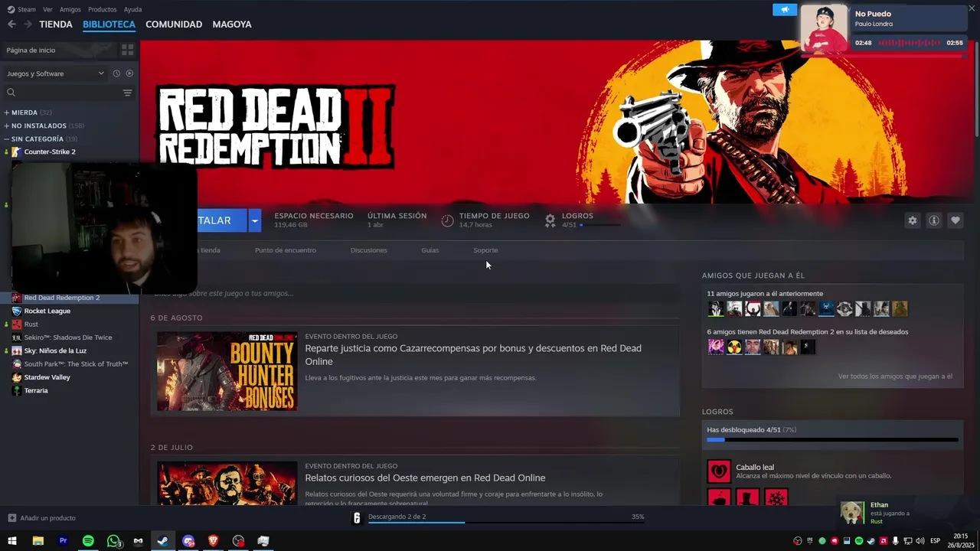Viewport: 980px width, 551px height.
Task: Open Ethan's friend notification toast
Action: pos(906,513)
